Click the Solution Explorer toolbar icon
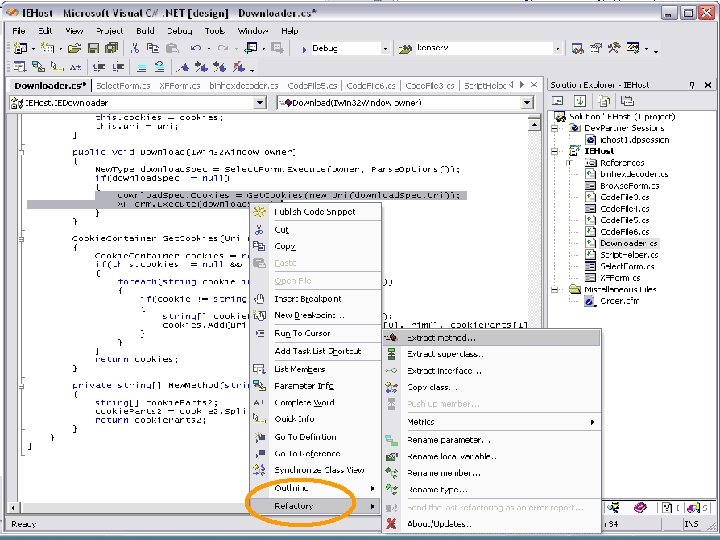 tap(578, 48)
